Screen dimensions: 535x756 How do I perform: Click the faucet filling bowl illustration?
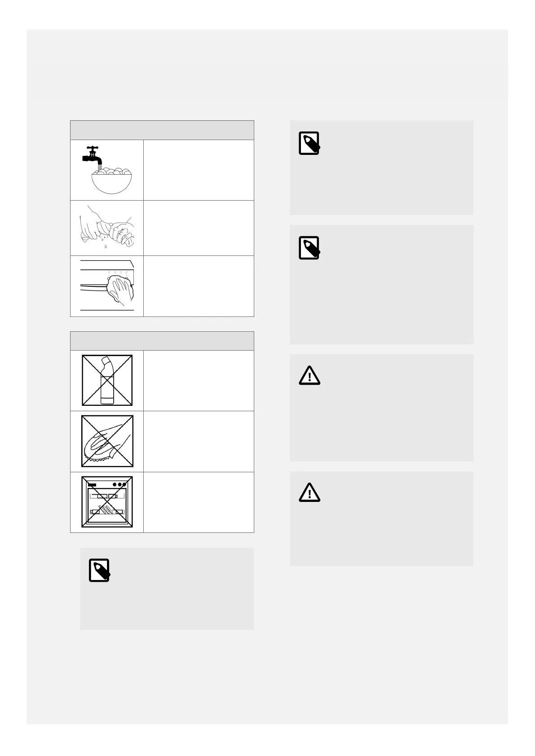coord(107,170)
